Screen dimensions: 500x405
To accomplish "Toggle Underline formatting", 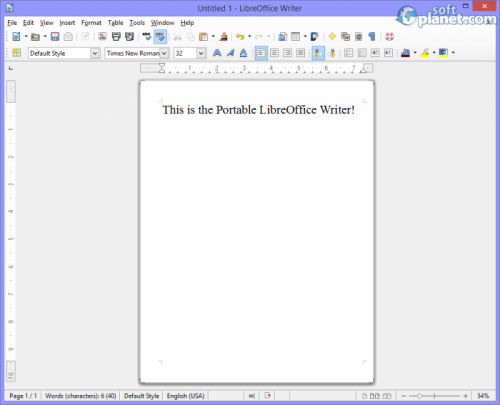I will pyautogui.click(x=244, y=53).
